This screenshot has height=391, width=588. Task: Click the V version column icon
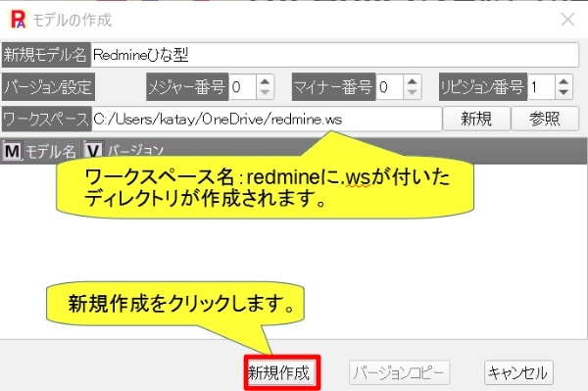click(93, 151)
